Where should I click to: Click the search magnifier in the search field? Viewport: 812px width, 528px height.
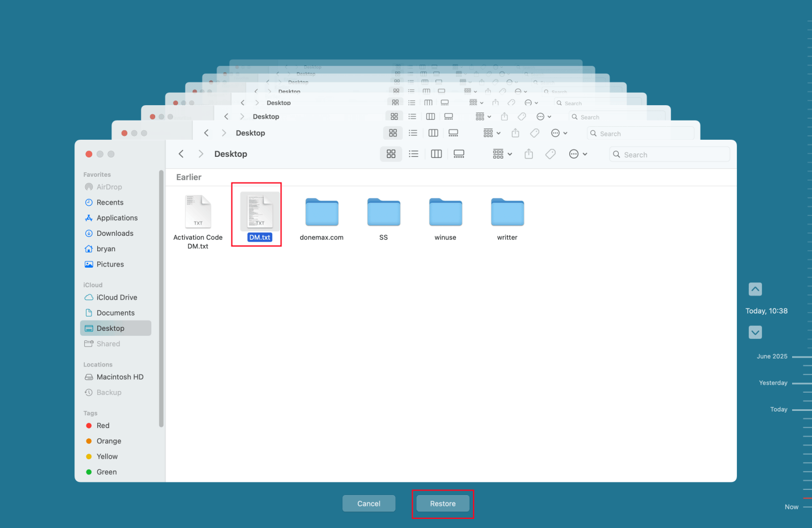pos(616,154)
